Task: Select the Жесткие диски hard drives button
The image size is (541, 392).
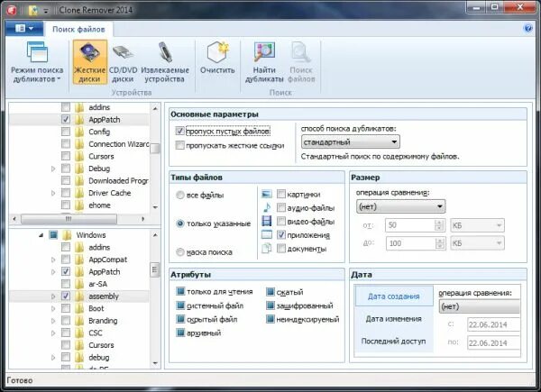Action: coord(89,62)
